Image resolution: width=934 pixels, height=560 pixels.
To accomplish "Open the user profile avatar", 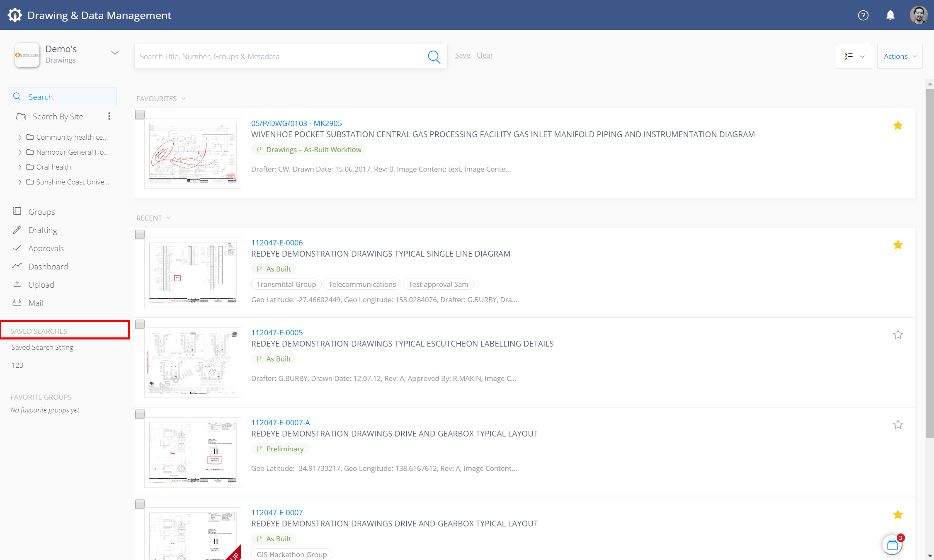I will (x=919, y=15).
